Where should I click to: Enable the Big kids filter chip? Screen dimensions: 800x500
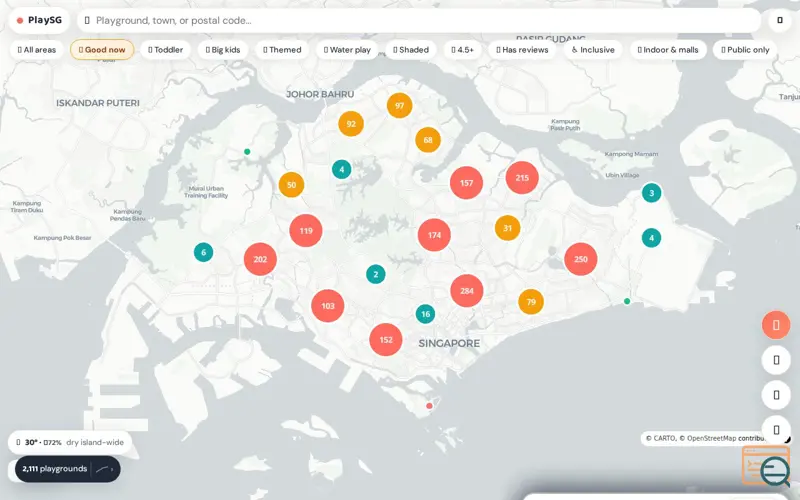click(x=223, y=50)
